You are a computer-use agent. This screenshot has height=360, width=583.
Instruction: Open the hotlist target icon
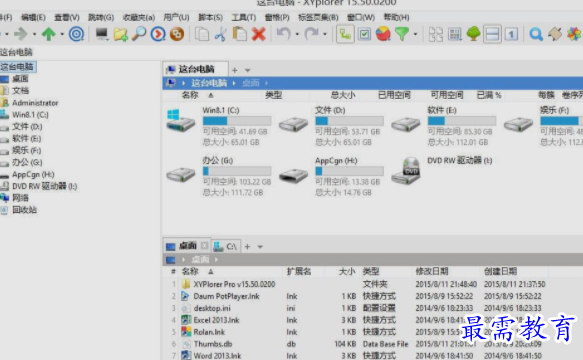click(x=76, y=34)
